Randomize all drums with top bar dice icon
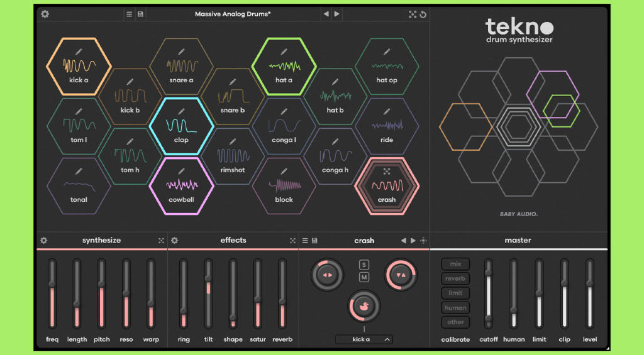The image size is (644, 355). click(413, 14)
